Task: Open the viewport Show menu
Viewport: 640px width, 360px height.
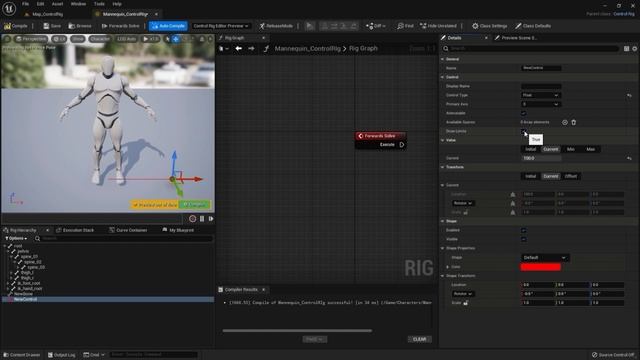Action: click(78, 39)
